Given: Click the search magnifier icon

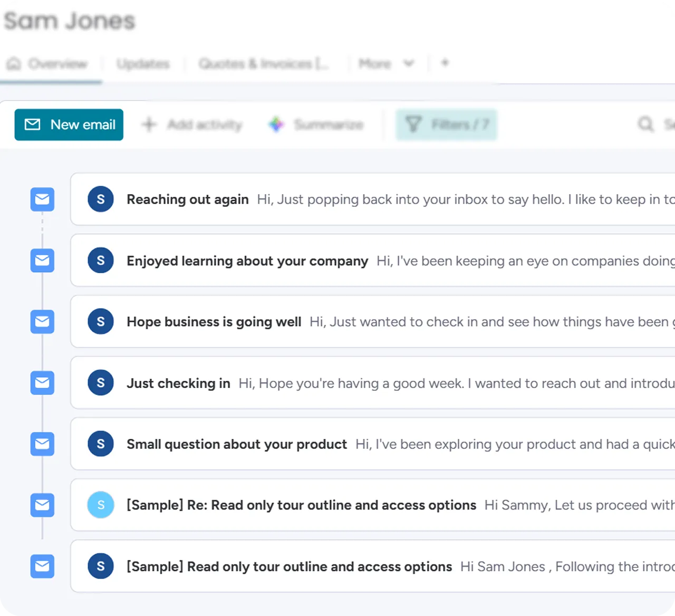Looking at the screenshot, I should pyautogui.click(x=645, y=124).
